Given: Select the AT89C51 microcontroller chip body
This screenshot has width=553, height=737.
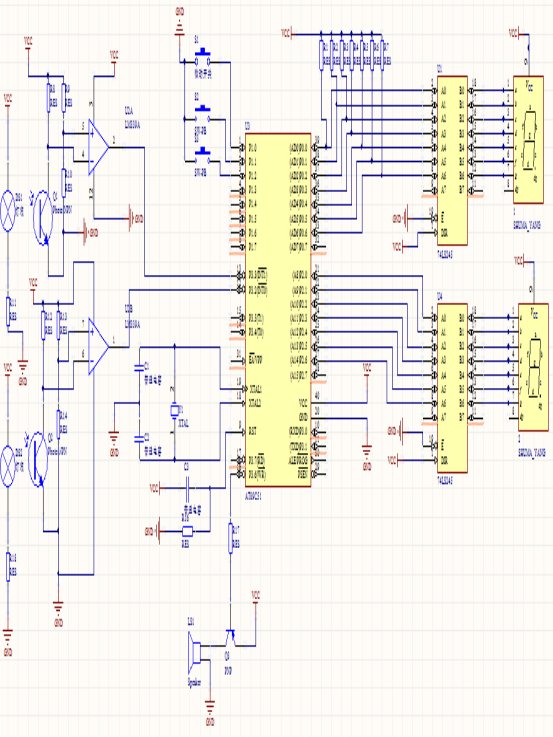Looking at the screenshot, I should click(278, 310).
